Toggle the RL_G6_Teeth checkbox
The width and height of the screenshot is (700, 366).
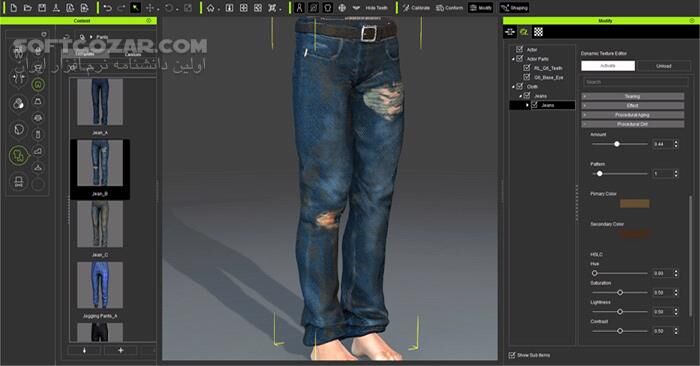coord(527,68)
